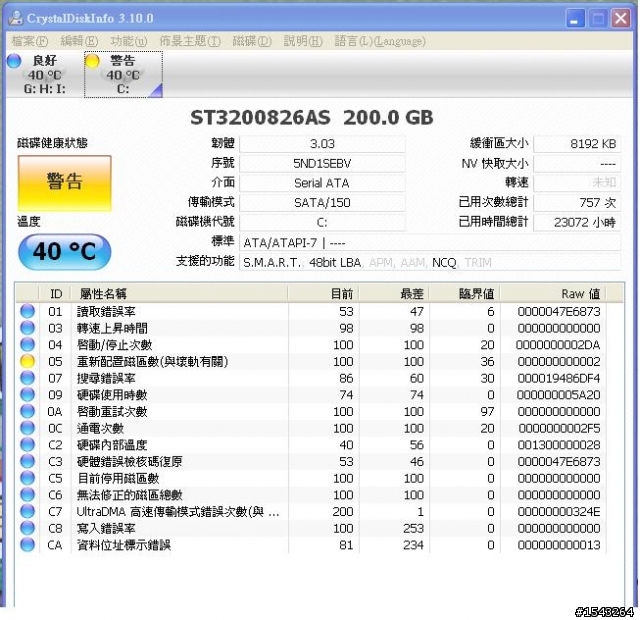Click the status orb for attribute C3
Image resolution: width=640 pixels, height=620 pixels.
27,462
